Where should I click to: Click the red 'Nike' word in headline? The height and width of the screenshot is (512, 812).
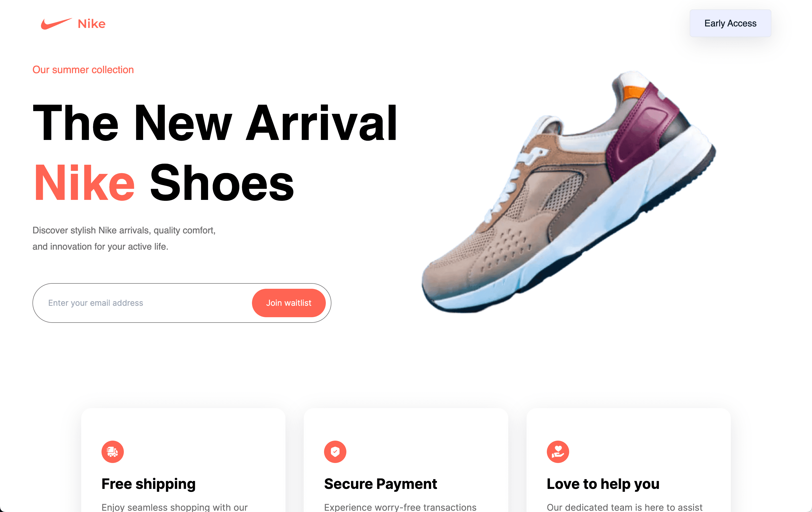[84, 183]
